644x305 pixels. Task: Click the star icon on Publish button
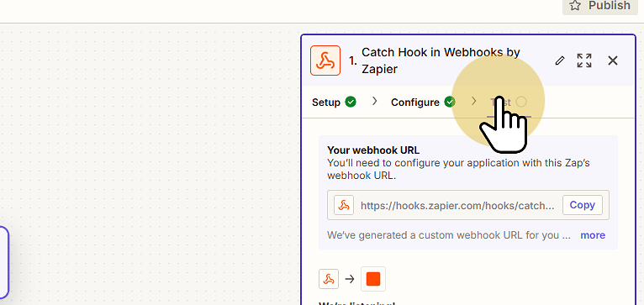[575, 5]
